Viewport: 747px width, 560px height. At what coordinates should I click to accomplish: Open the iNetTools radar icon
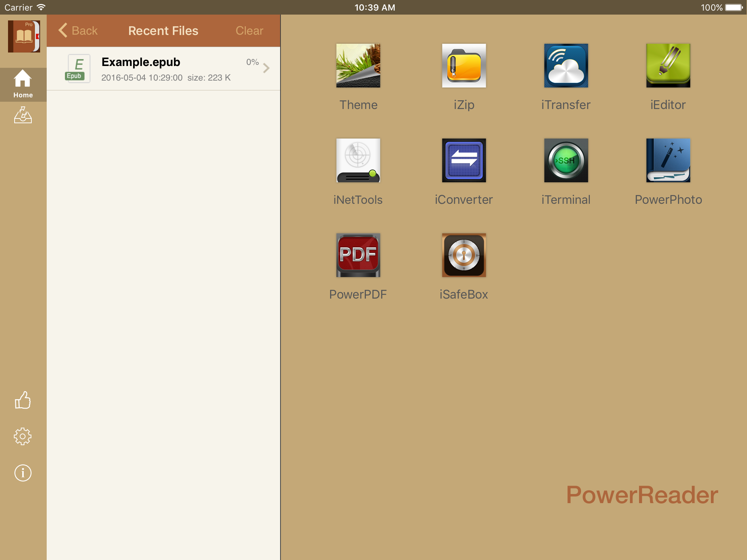(358, 160)
